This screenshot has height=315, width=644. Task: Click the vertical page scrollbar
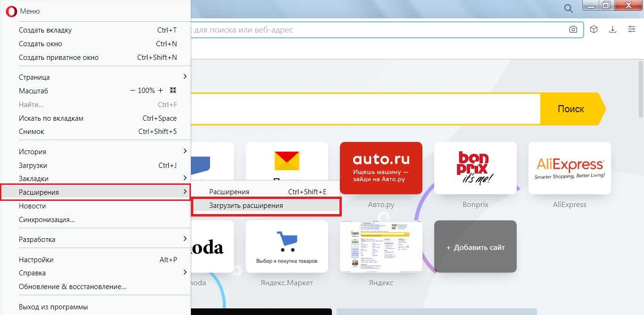click(x=641, y=90)
